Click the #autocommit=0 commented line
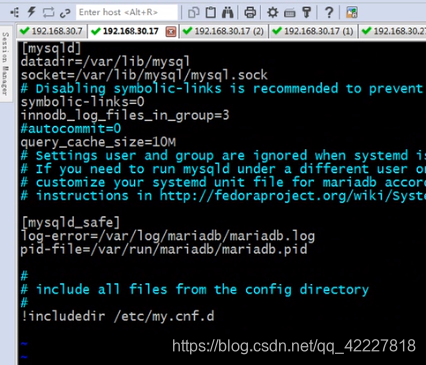This screenshot has width=426, height=365. [71, 129]
